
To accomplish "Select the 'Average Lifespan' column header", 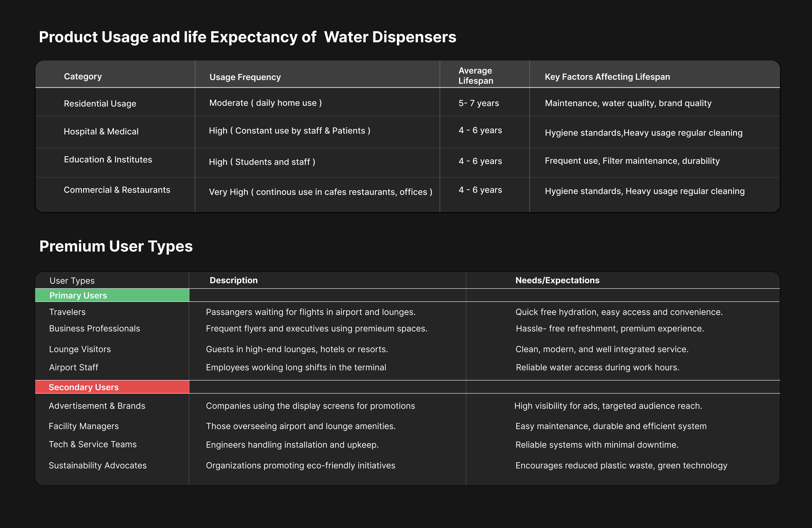I will point(476,76).
